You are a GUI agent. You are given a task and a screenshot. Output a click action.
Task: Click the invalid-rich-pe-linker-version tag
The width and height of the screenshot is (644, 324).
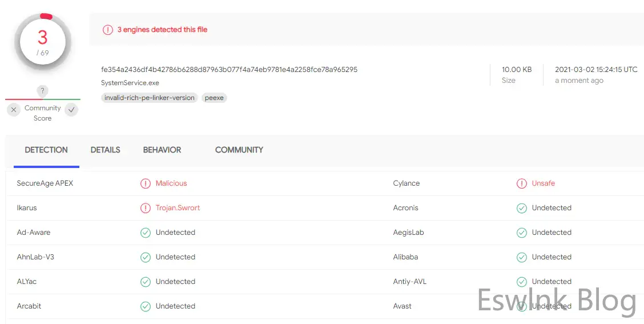pos(150,98)
